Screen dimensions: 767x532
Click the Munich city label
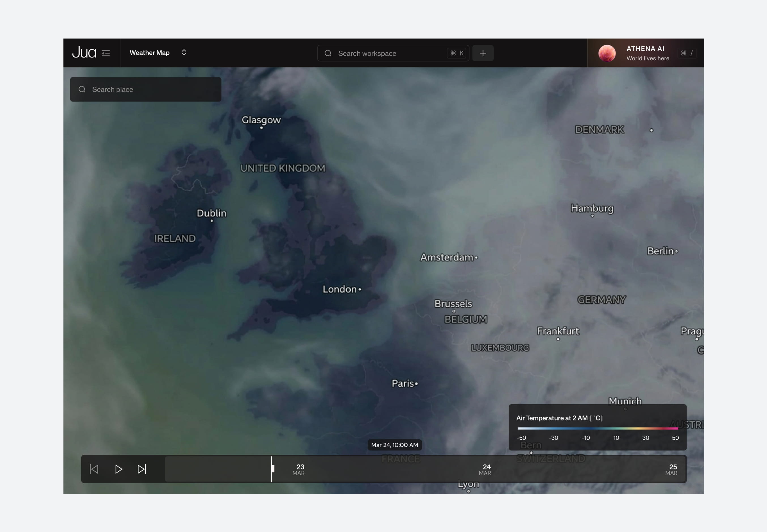tap(625, 401)
